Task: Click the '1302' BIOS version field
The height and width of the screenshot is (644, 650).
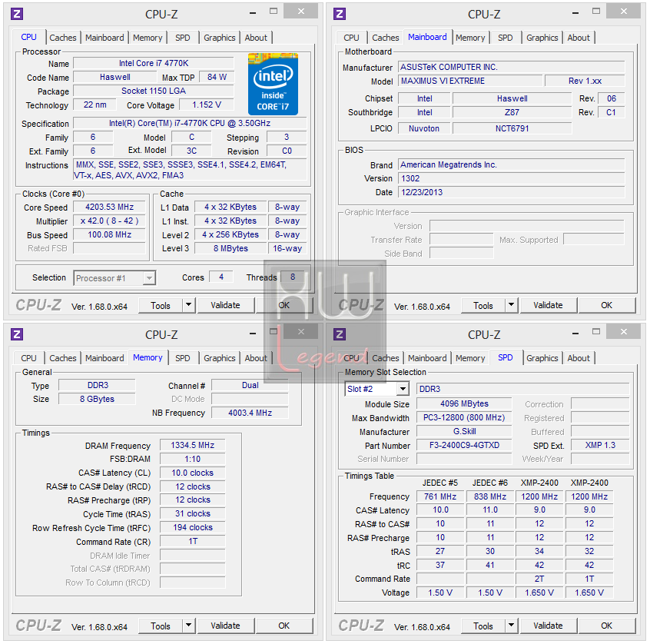Action: (x=512, y=179)
